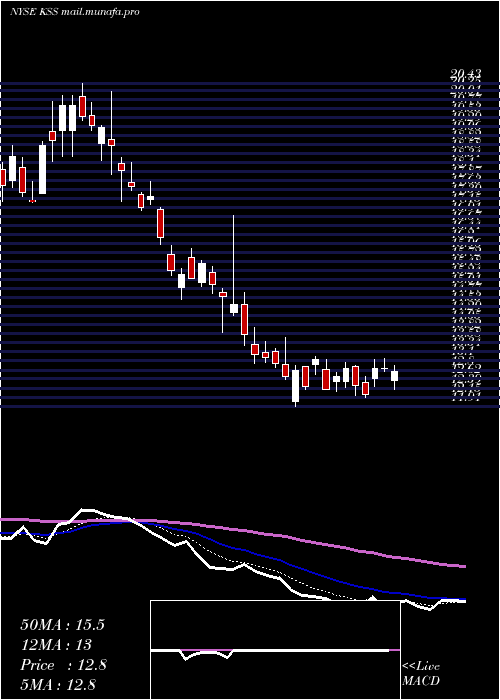
Task: Click the 20.43 top price label
Action: click(466, 74)
